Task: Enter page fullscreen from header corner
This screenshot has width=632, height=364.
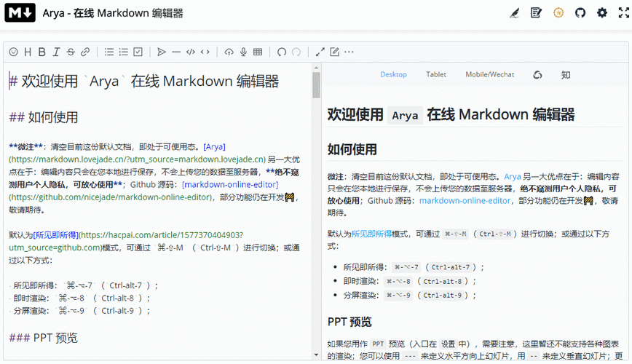Action: (x=623, y=13)
